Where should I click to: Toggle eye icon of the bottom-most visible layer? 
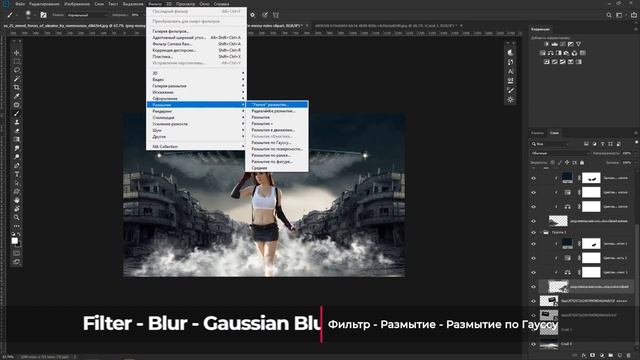coord(533,344)
